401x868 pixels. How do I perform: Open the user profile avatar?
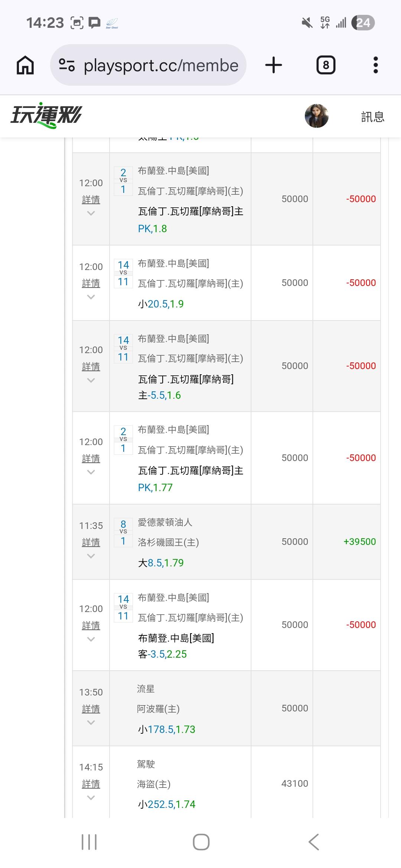pos(316,116)
